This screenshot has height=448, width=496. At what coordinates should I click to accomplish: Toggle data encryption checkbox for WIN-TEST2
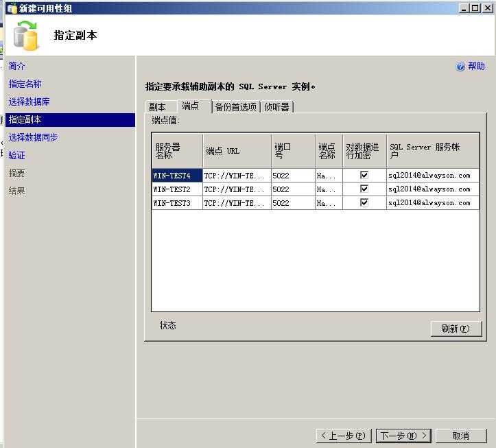click(x=364, y=189)
